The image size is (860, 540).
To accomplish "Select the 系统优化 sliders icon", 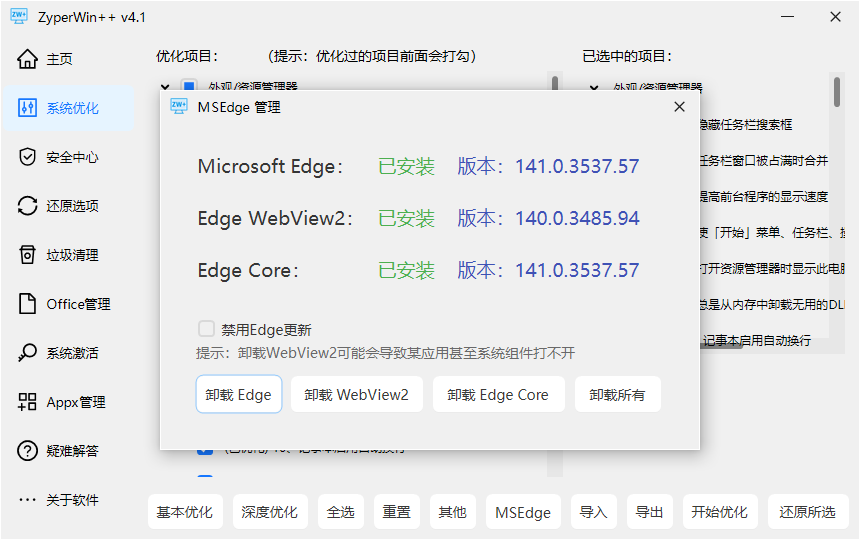I will [x=28, y=108].
